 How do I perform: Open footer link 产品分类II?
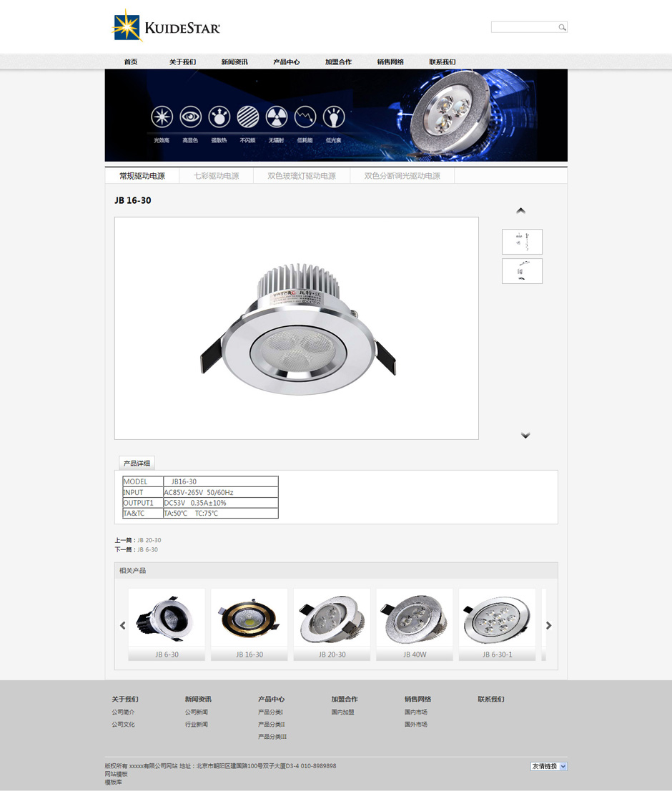(271, 724)
